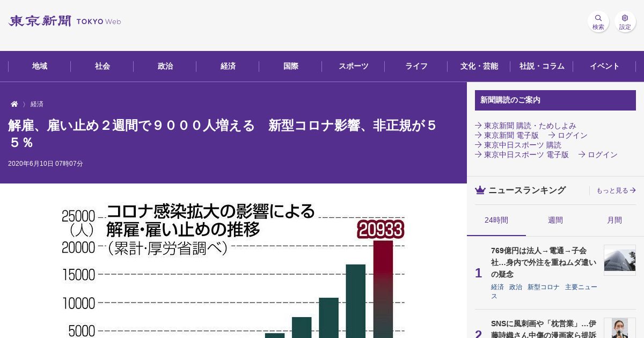Screen dimensions: 644x338
Task: Open the 文化・芸能 navigation menu item
Action: [479, 67]
